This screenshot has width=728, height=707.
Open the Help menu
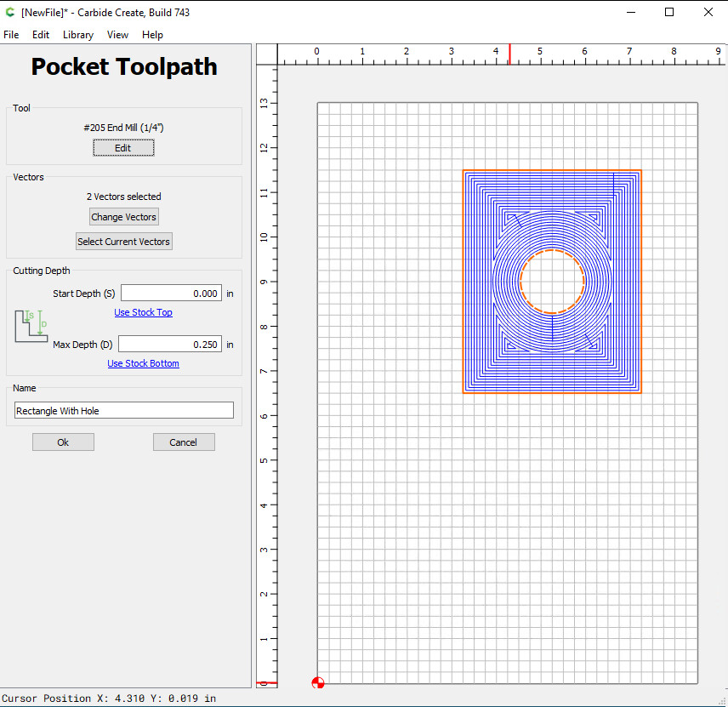[153, 35]
